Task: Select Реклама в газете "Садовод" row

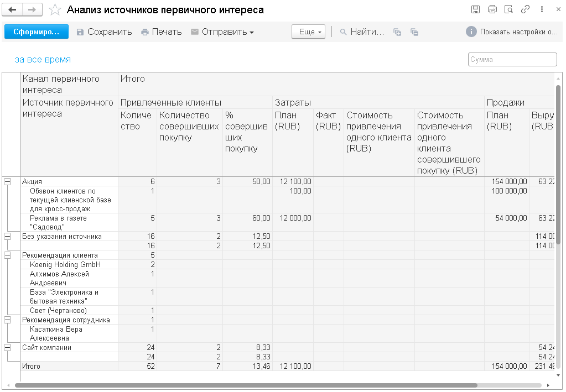Action: [x=58, y=222]
